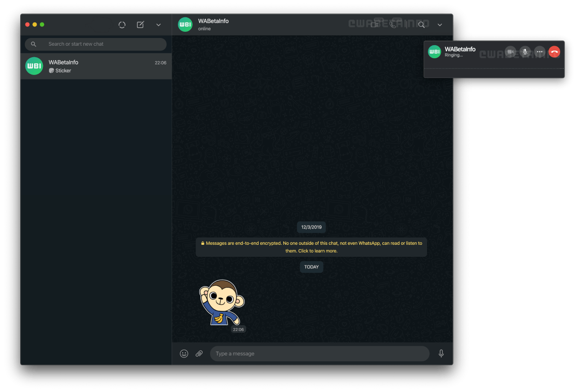
Task: Open more options in call window
Action: pos(540,51)
